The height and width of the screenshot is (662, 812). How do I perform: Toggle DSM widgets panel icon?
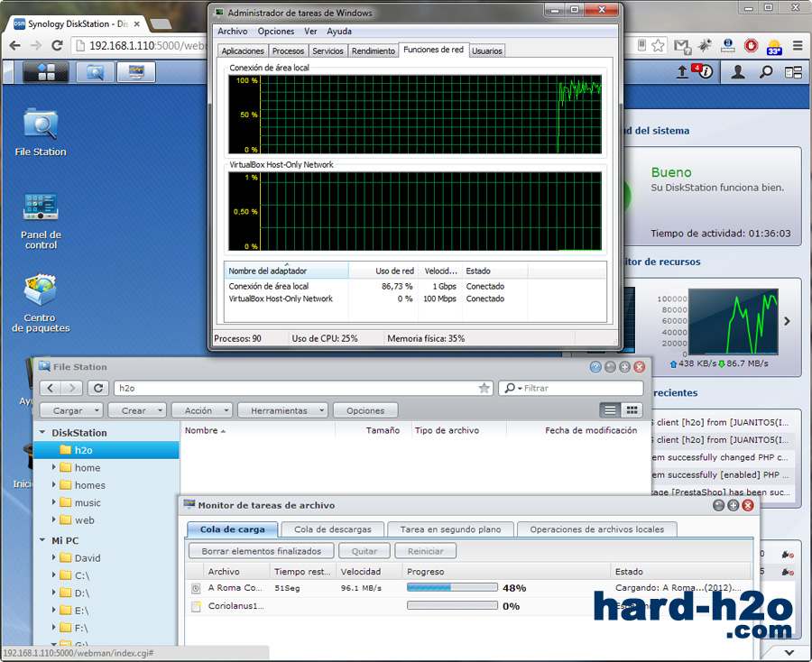pos(793,72)
